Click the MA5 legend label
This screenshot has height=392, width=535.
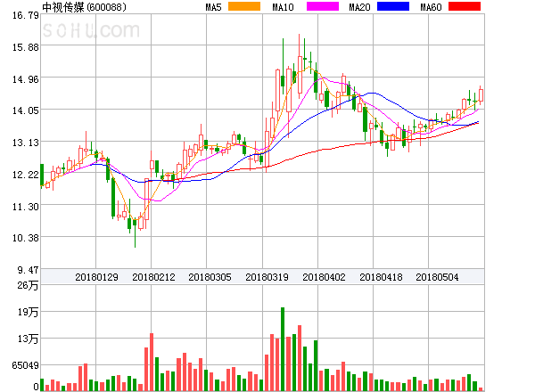click(214, 7)
